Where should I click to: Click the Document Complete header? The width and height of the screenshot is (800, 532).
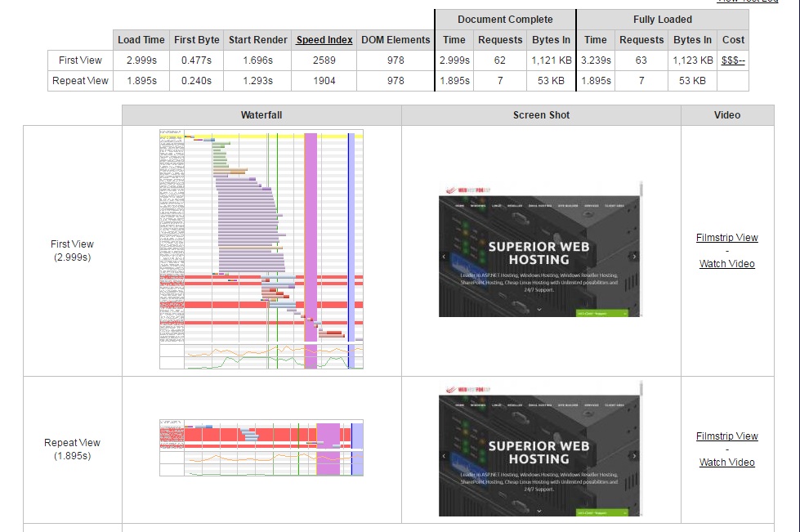coord(505,20)
